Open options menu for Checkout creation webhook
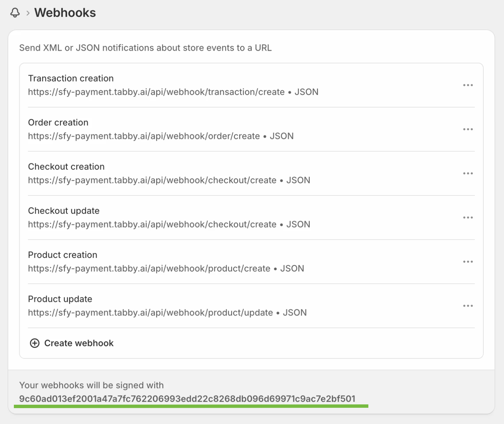Screen dimensions: 504x424 [468, 173]
